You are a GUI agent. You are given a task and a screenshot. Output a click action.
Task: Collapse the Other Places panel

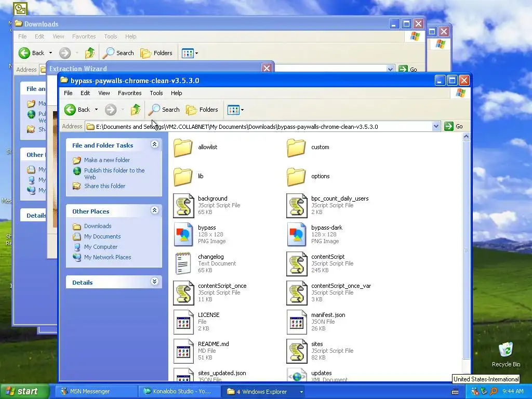coord(154,210)
